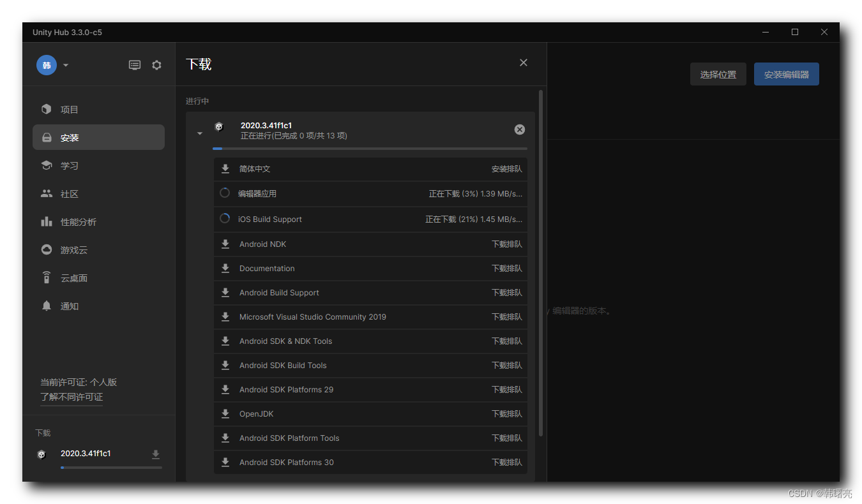Click download icon for Android SDK Build Tools
862x504 pixels.
pos(225,366)
